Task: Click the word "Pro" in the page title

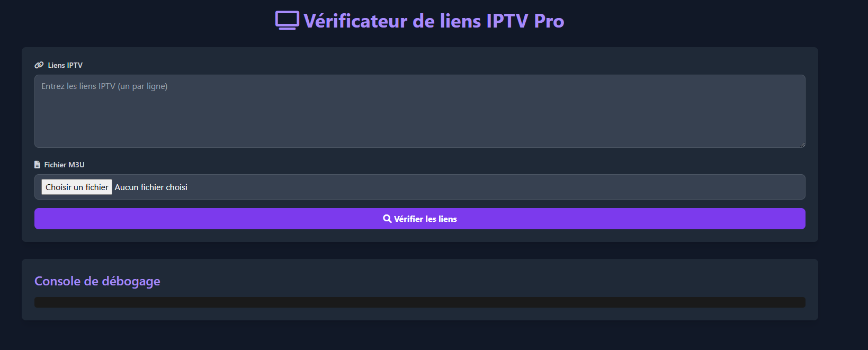Action: click(x=549, y=21)
